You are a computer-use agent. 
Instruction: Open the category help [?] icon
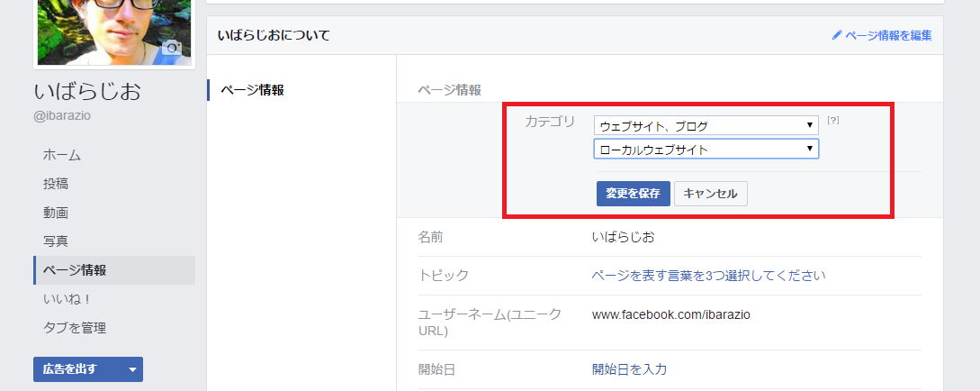pyautogui.click(x=832, y=120)
